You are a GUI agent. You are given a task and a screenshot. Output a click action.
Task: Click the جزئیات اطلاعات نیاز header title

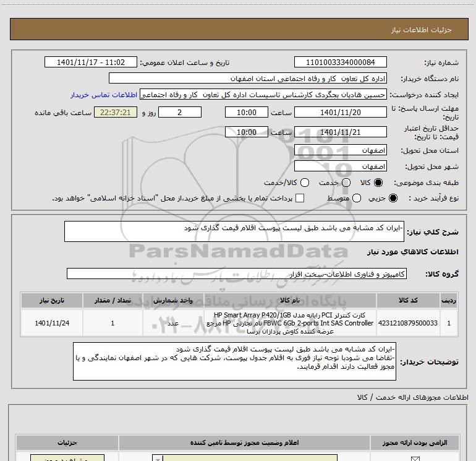pyautogui.click(x=421, y=30)
